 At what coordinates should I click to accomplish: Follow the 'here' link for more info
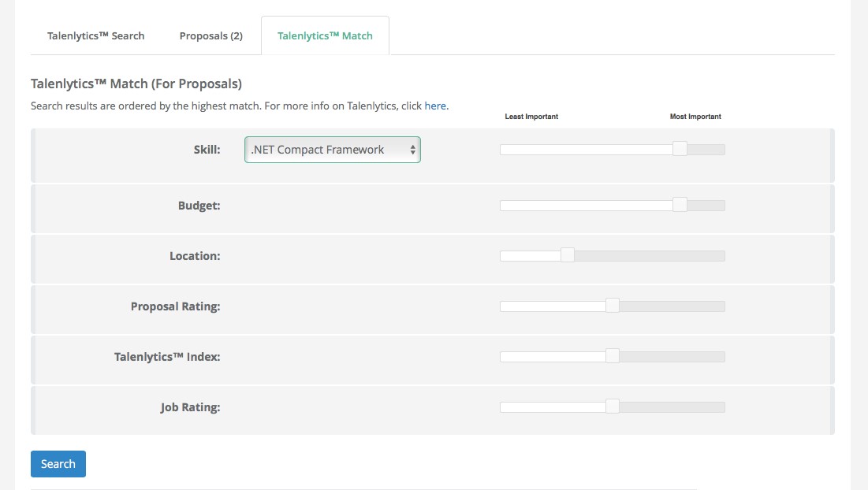pyautogui.click(x=436, y=106)
